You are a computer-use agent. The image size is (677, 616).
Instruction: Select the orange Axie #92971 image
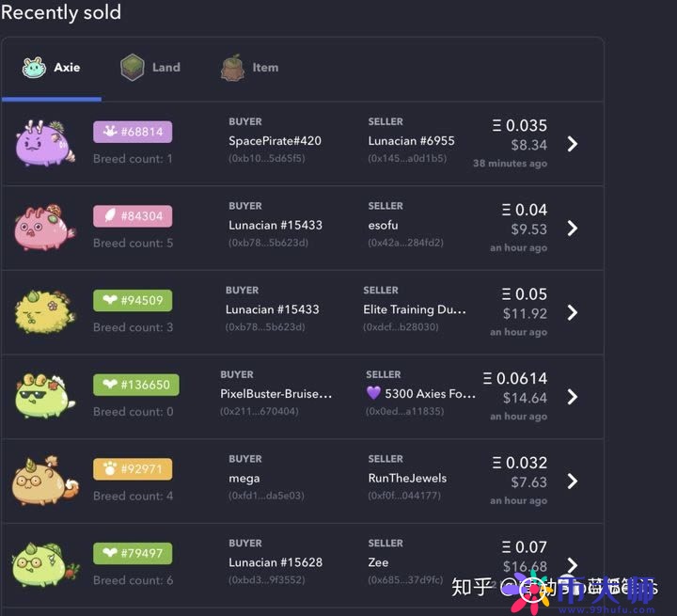[x=46, y=482]
